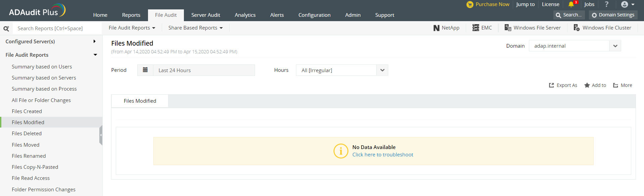The width and height of the screenshot is (644, 196).
Task: Open the Domain dropdown arrow
Action: 615,46
